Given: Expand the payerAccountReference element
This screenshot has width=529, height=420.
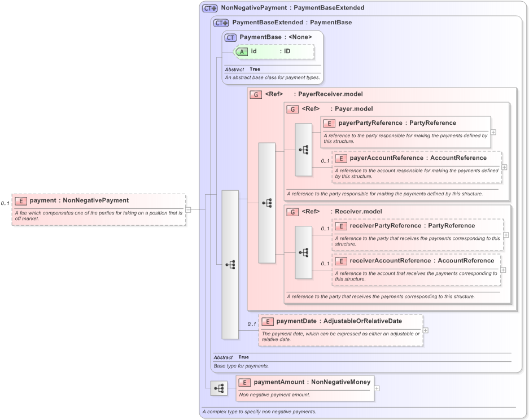Looking at the screenshot, I should (x=504, y=167).
